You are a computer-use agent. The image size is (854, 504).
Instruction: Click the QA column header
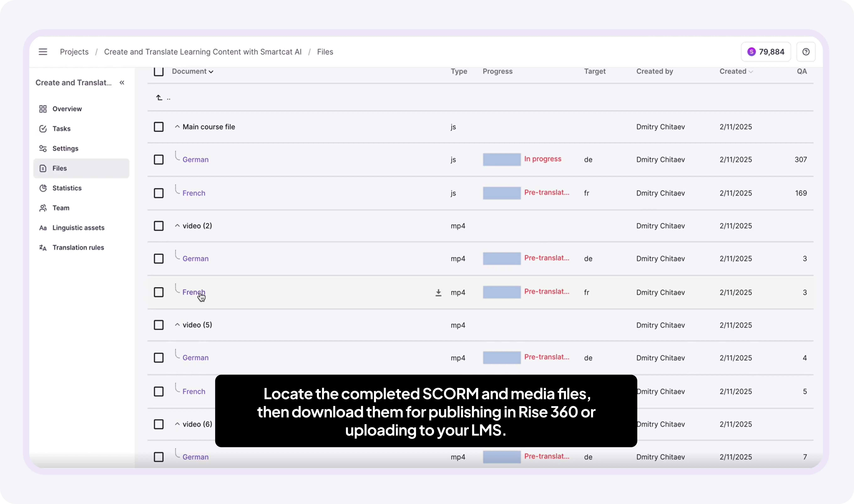coord(802,71)
